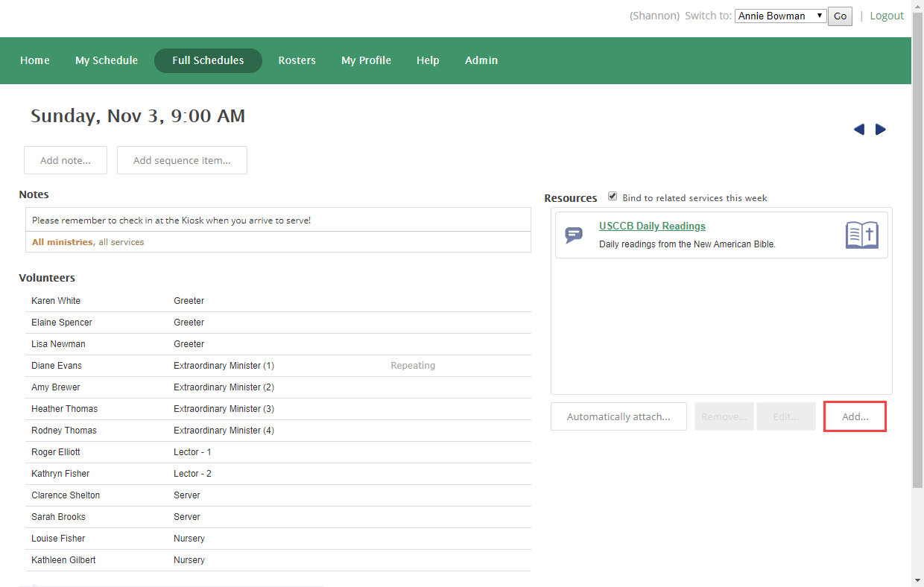Image resolution: width=924 pixels, height=587 pixels.
Task: Click the All ministries link
Action: point(63,242)
